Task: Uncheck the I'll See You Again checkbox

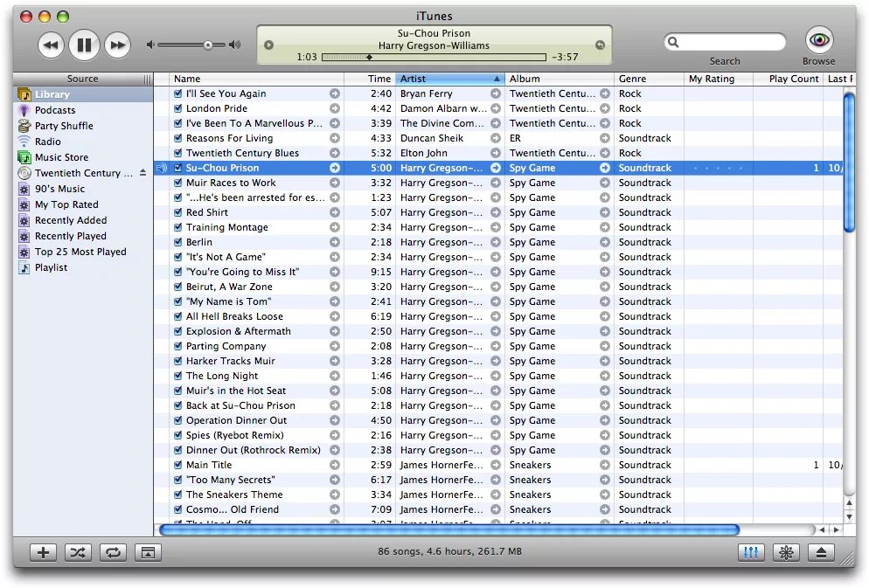Action: pos(177,93)
